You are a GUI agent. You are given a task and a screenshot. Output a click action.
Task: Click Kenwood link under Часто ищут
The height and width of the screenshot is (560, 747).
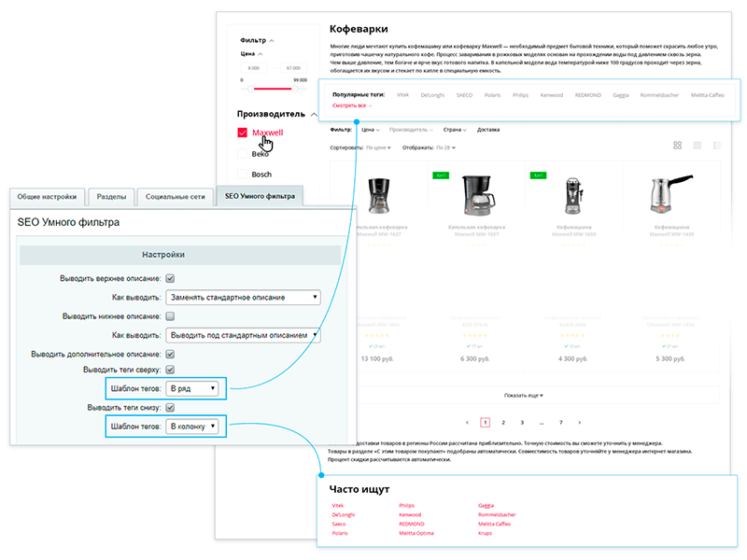[410, 515]
